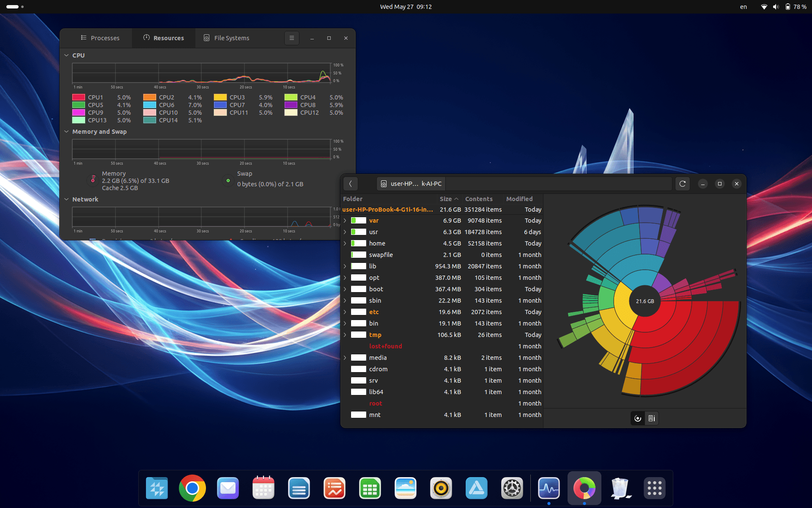Select the mnt folder row

[442, 415]
